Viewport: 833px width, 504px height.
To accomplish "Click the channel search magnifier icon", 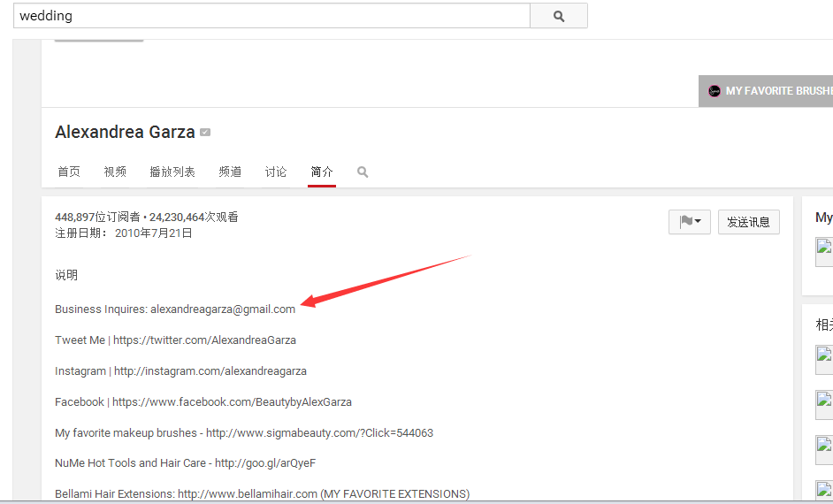I will tap(363, 172).
